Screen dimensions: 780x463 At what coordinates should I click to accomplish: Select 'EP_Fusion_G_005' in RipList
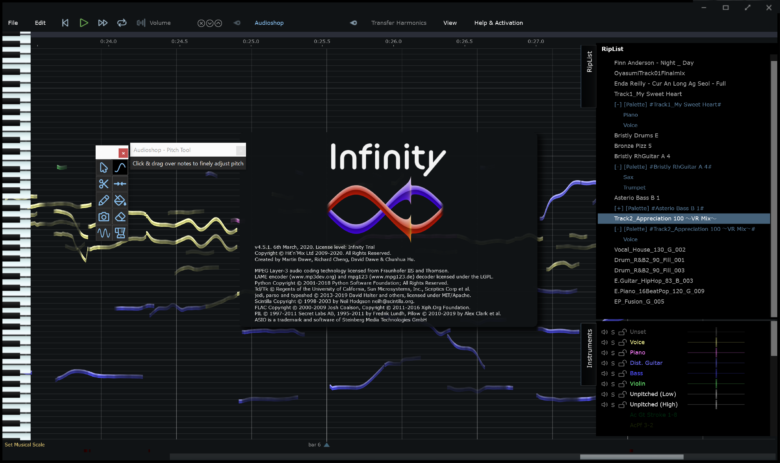tap(639, 301)
